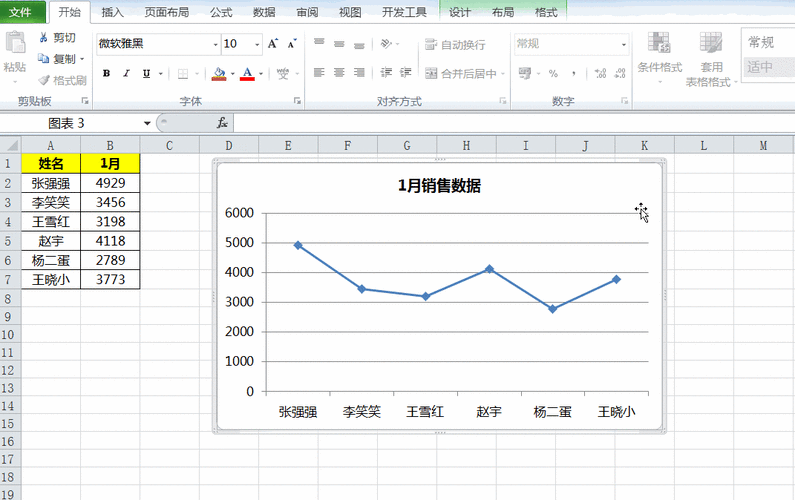Increase decimal places icon

click(x=600, y=74)
